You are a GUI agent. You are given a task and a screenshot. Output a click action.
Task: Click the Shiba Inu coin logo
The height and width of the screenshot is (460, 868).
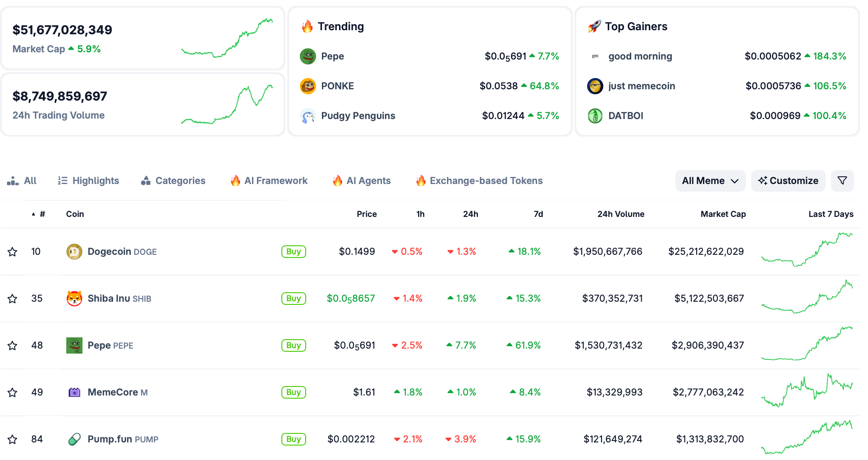point(74,299)
